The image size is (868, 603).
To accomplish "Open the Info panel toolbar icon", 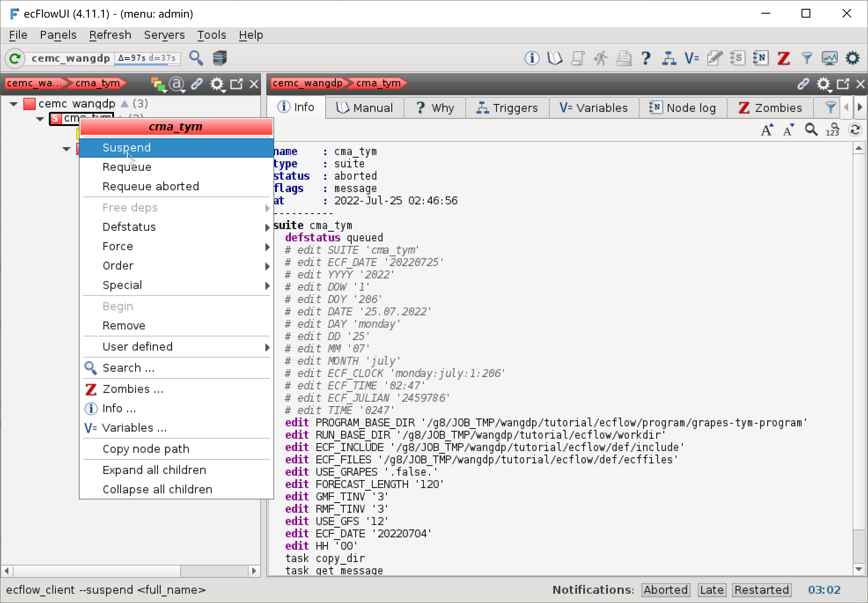I will pos(532,58).
